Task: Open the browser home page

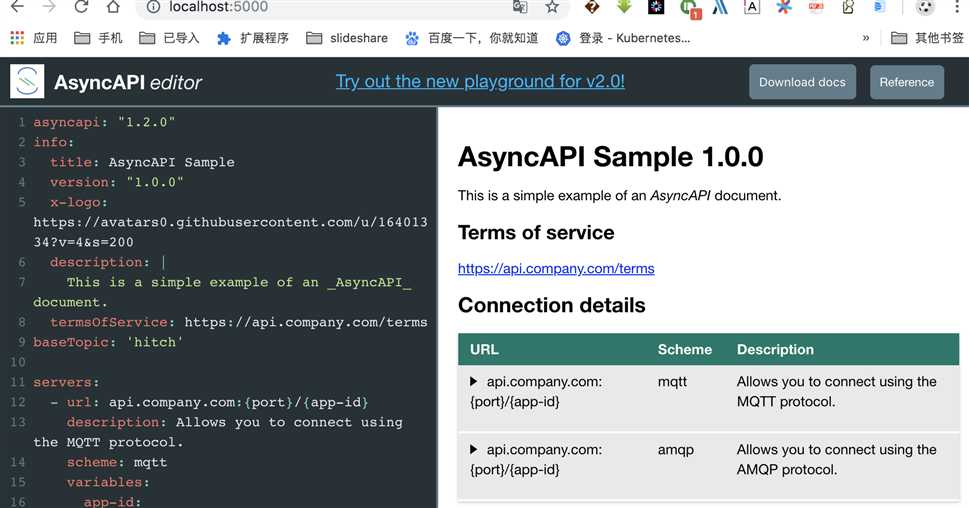Action: tap(113, 7)
